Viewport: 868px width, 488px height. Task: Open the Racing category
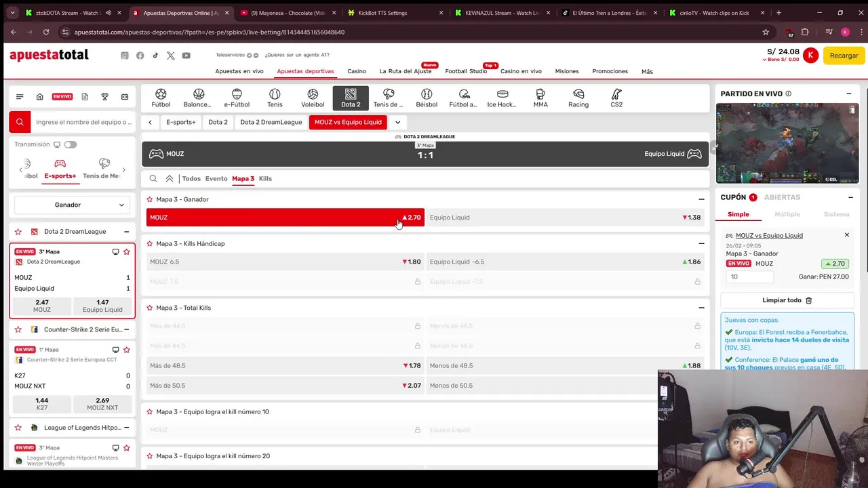(x=578, y=98)
